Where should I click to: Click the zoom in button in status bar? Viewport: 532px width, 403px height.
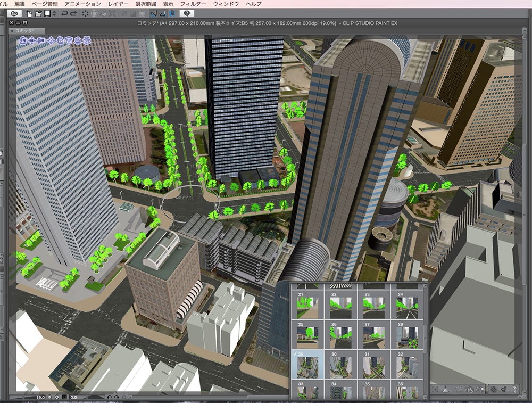pyautogui.click(x=57, y=397)
